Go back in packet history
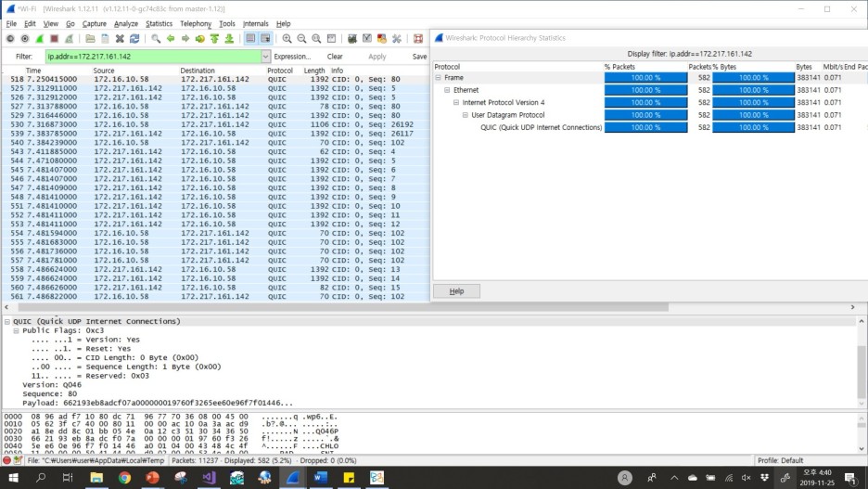Viewport: 868px width, 489px height. (x=171, y=38)
